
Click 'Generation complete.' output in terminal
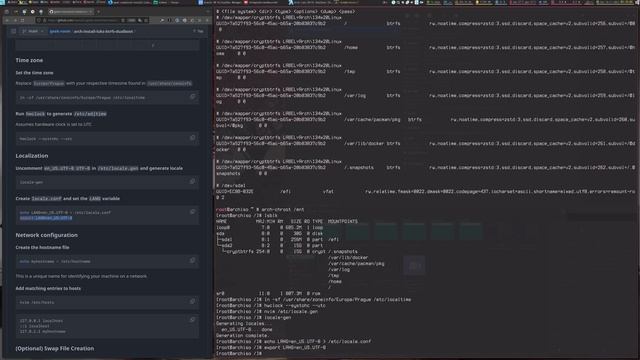coord(242,335)
